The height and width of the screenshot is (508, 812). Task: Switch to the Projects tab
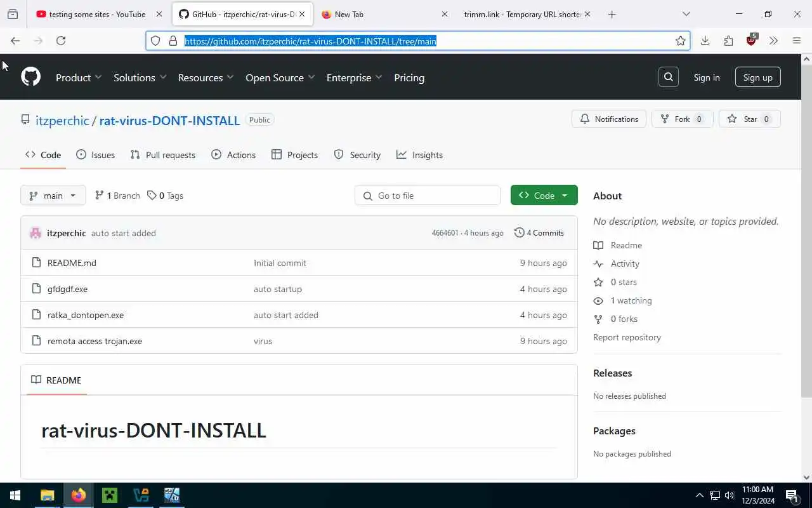click(294, 155)
